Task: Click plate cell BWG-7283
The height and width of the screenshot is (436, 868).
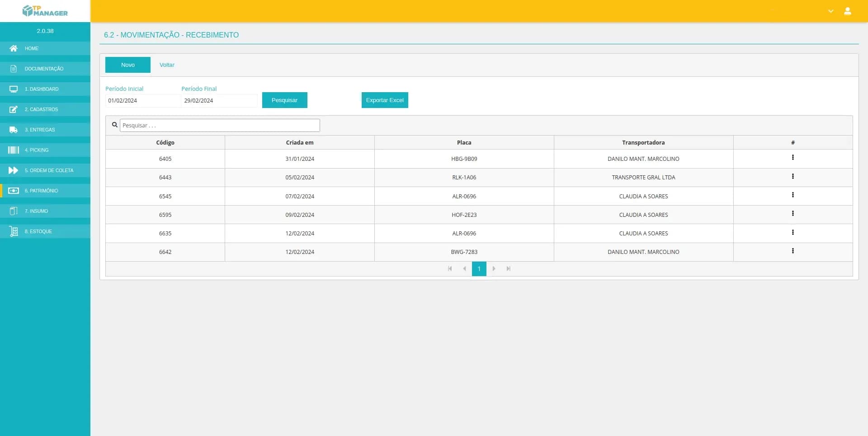Action: click(464, 252)
